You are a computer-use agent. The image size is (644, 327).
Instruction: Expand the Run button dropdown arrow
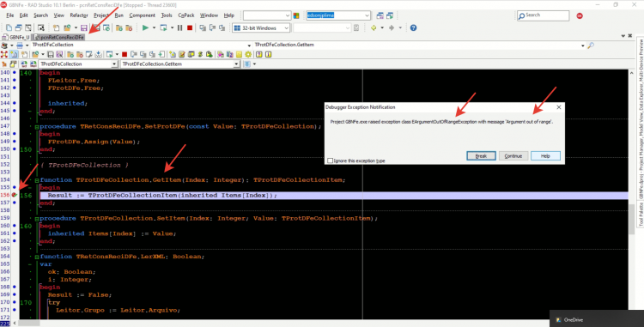(x=154, y=28)
